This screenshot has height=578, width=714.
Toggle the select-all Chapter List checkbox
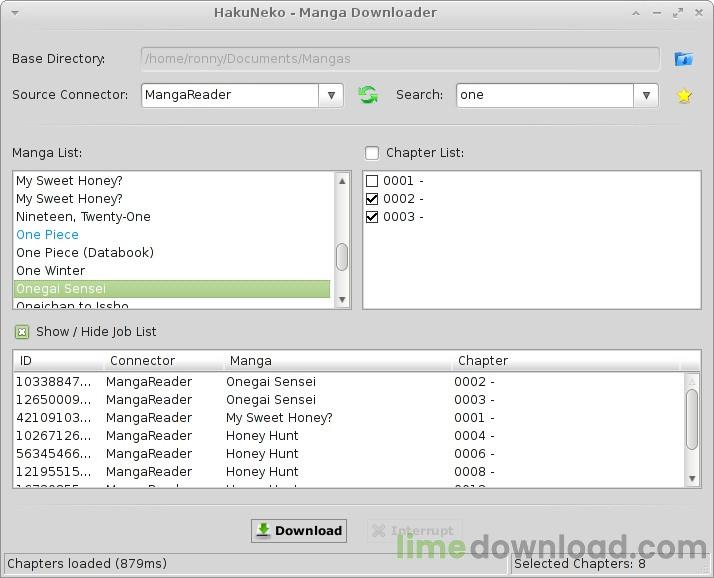pyautogui.click(x=372, y=153)
